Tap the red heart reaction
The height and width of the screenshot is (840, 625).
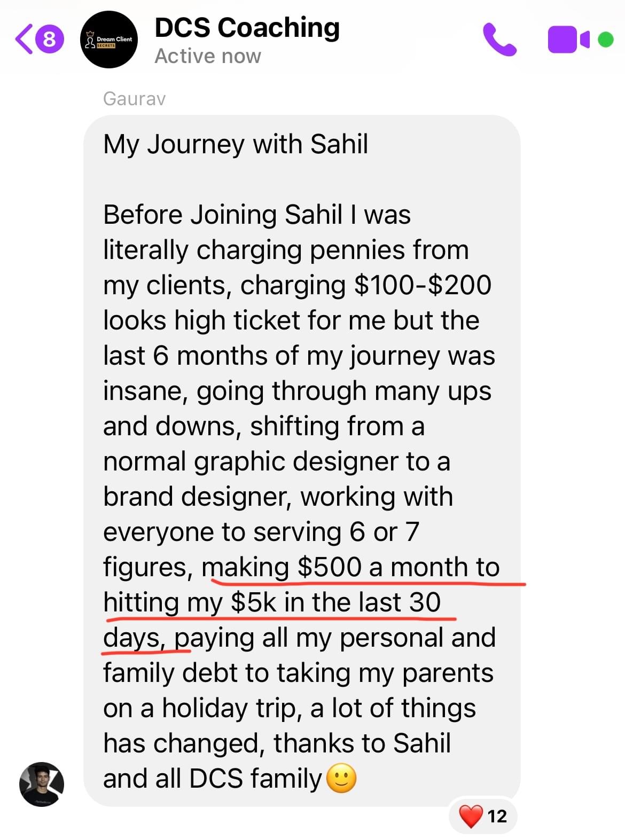pyautogui.click(x=471, y=816)
